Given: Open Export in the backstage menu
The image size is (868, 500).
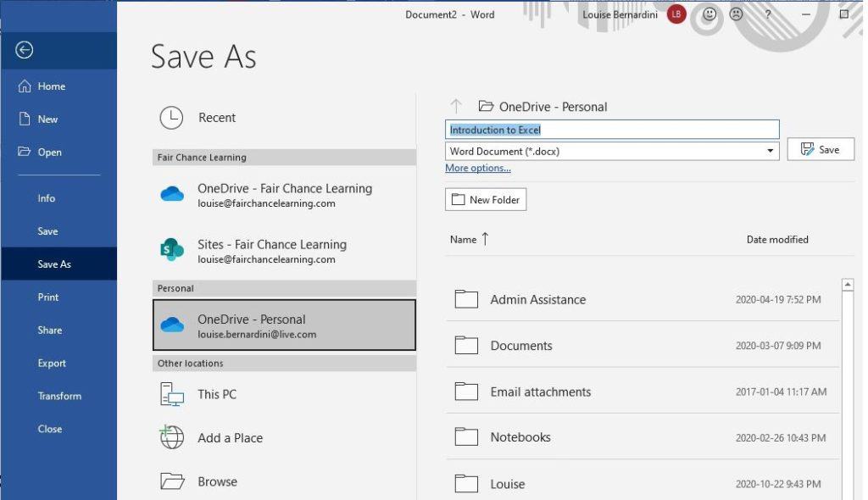Looking at the screenshot, I should pyautogui.click(x=52, y=364).
